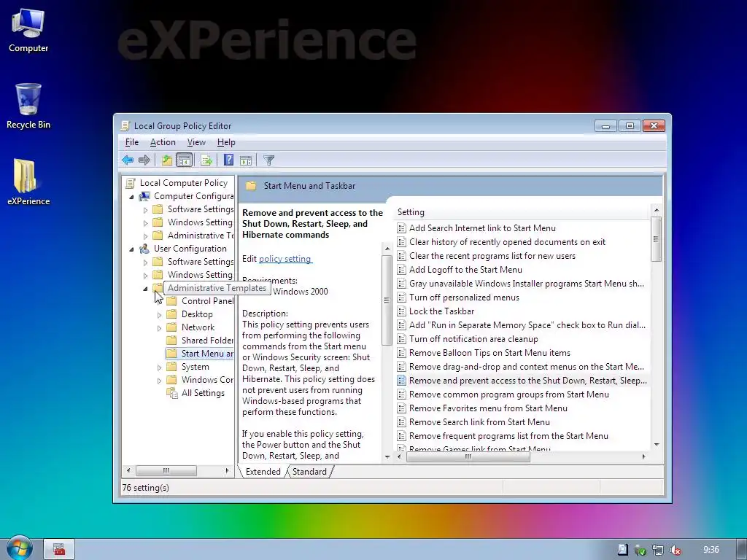This screenshot has width=747, height=560.
Task: Expand the Desktop folder node
Action: 160,315
